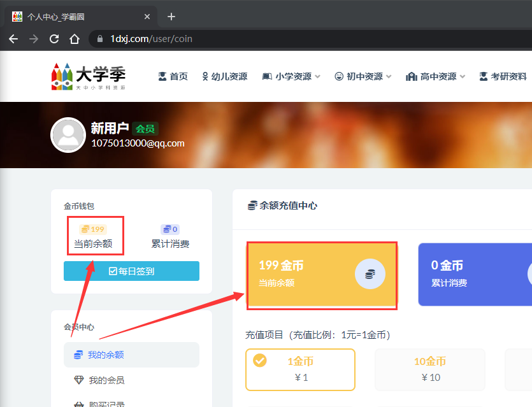532x407 pixels.
Task: Expand the 小学资源 dropdown menu
Action: [x=292, y=76]
